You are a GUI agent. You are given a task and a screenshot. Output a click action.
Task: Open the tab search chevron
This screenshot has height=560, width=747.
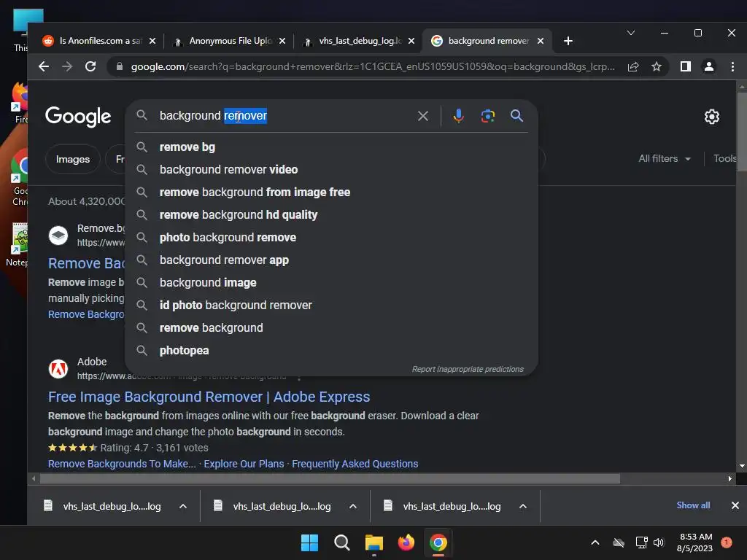point(631,33)
